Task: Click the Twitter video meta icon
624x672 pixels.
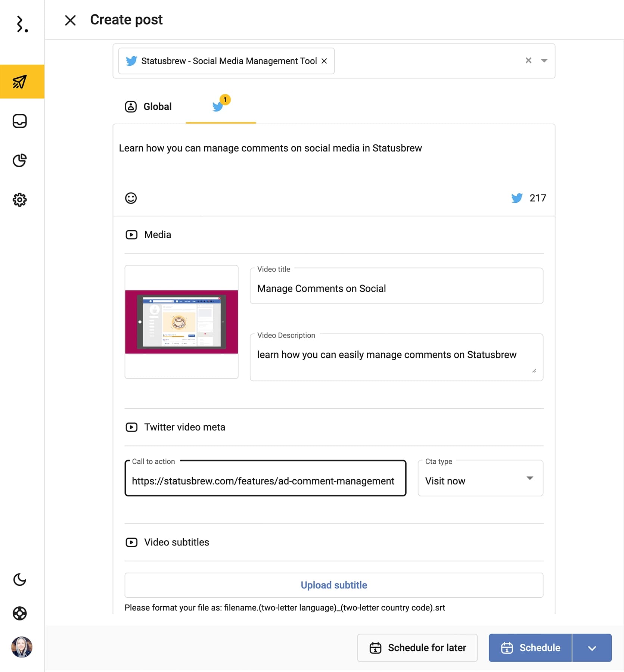Action: [x=131, y=427]
